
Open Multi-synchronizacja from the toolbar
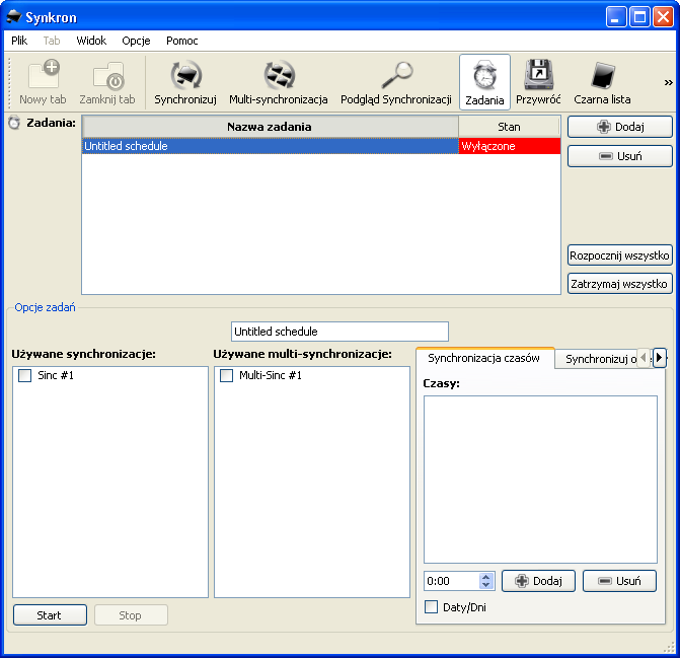click(x=278, y=82)
